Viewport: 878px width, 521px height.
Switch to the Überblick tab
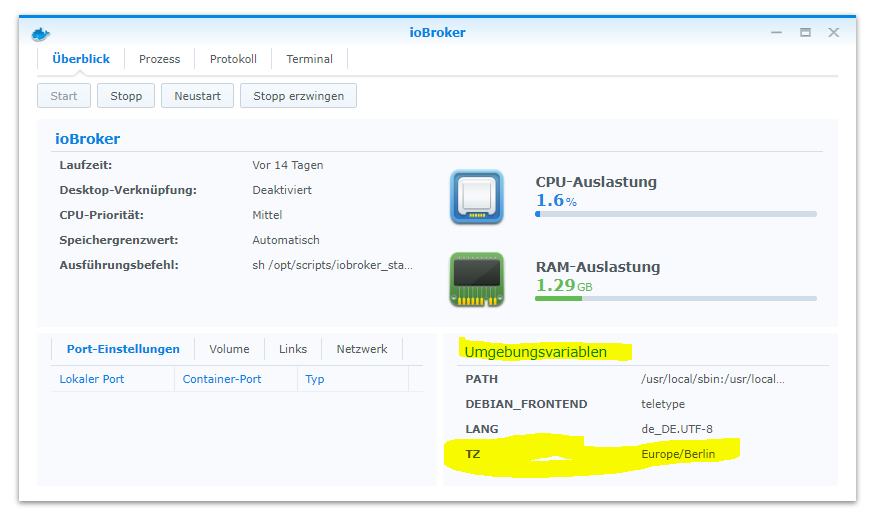point(81,59)
